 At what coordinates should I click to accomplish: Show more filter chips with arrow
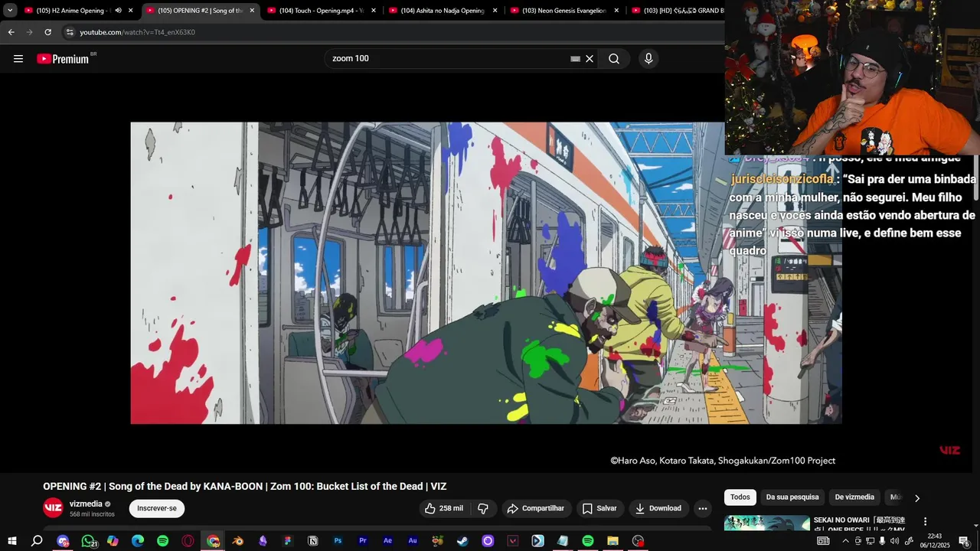(x=917, y=498)
